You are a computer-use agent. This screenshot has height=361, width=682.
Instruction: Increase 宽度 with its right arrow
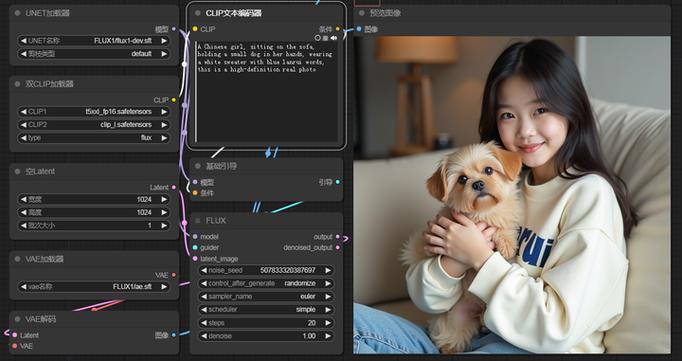coord(164,199)
